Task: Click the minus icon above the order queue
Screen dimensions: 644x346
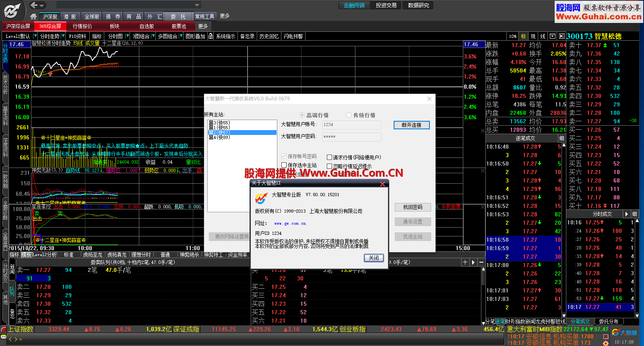Action: (481, 262)
